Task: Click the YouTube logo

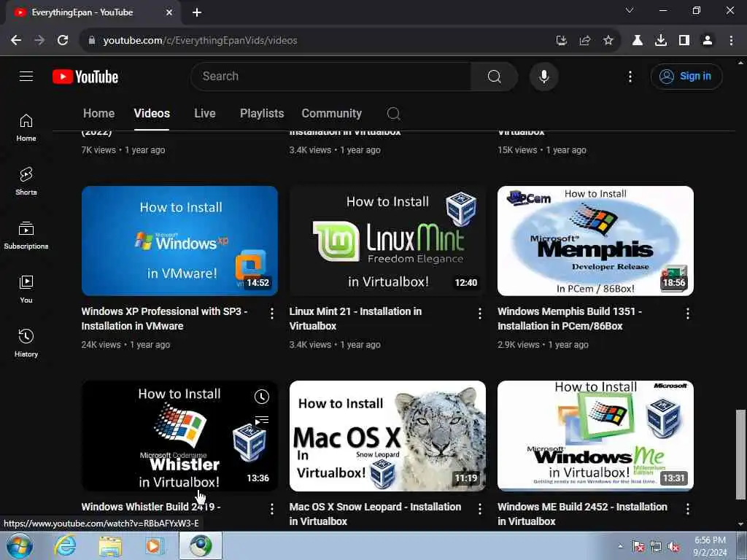Action: (85, 77)
